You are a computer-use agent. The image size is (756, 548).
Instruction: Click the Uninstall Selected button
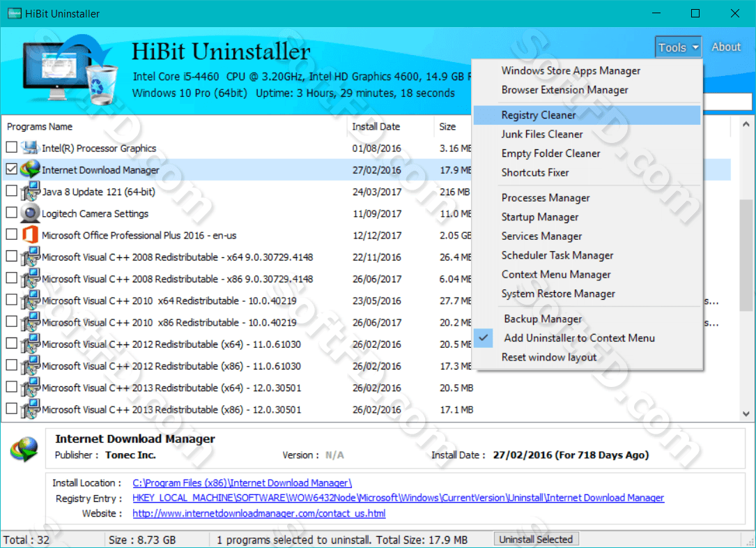pos(536,540)
